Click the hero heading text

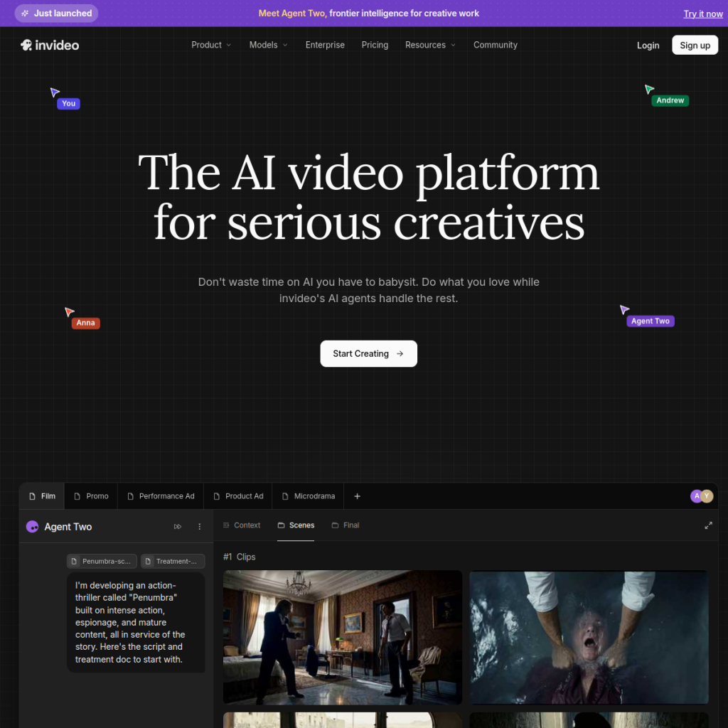tap(369, 198)
